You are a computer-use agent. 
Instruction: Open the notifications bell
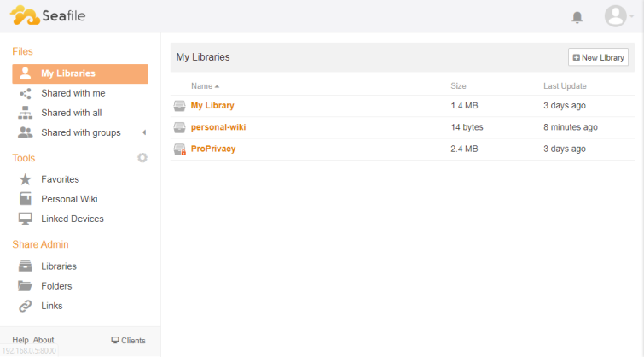(x=577, y=17)
